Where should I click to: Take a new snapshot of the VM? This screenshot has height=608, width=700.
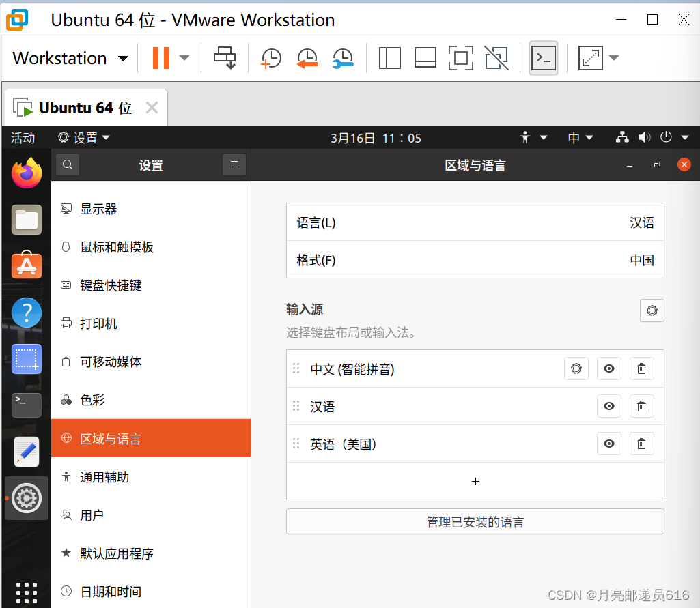pos(271,58)
